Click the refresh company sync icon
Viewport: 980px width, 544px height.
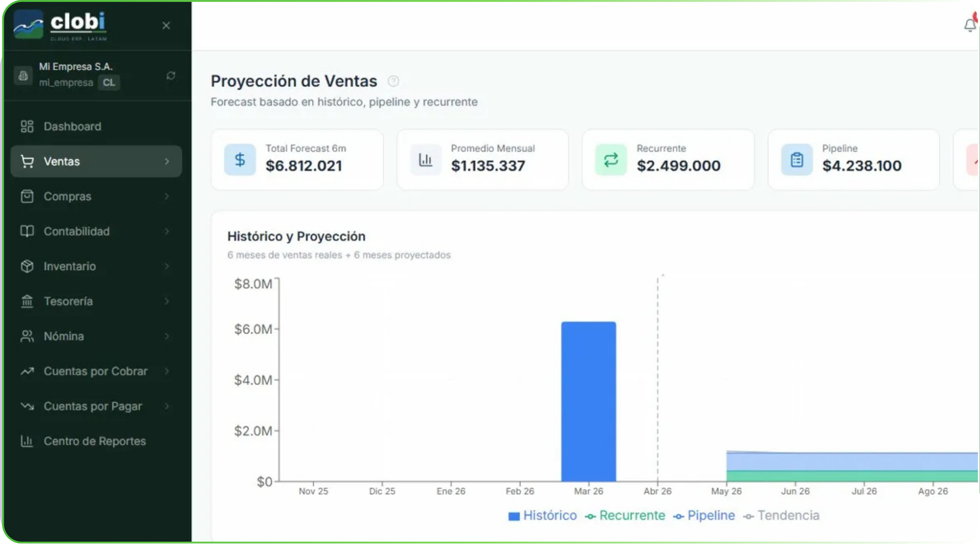[171, 75]
